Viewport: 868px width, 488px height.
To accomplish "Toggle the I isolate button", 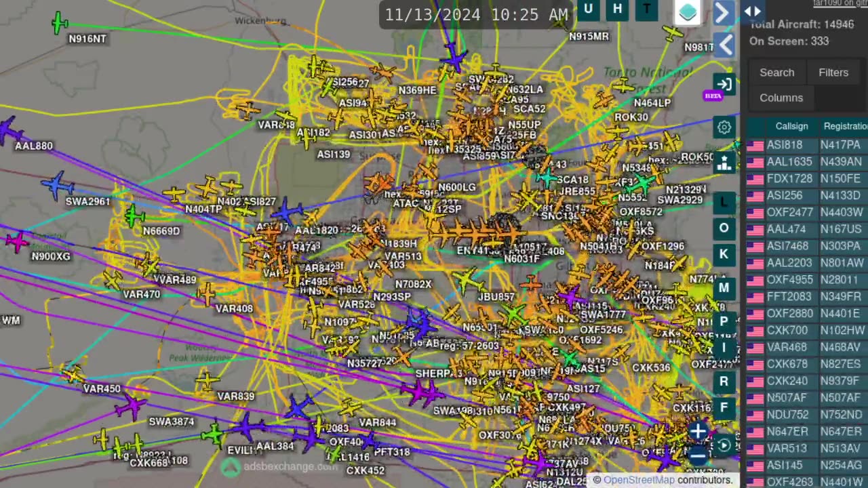I will click(x=724, y=347).
